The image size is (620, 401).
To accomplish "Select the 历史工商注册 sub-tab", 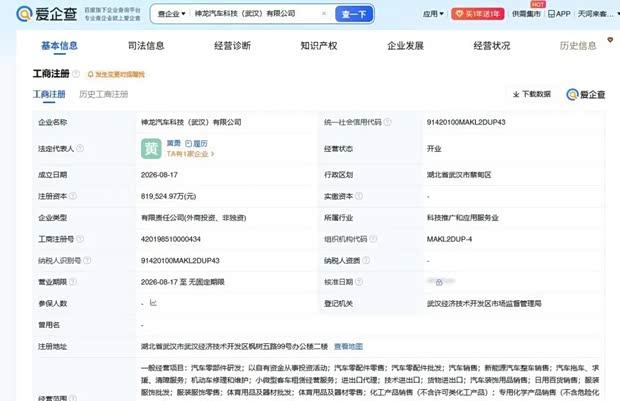I will 104,95.
